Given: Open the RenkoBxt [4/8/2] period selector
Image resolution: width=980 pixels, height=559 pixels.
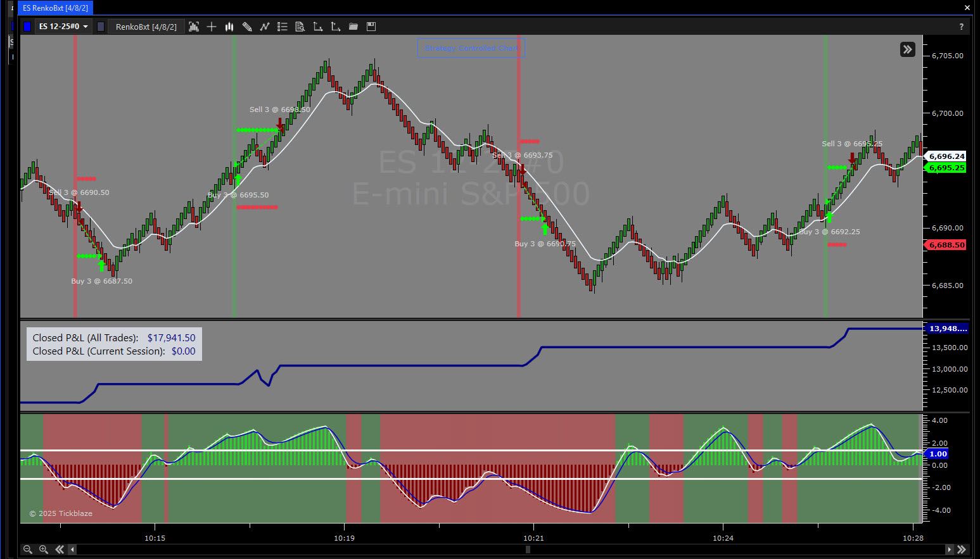Looking at the screenshot, I should point(146,27).
